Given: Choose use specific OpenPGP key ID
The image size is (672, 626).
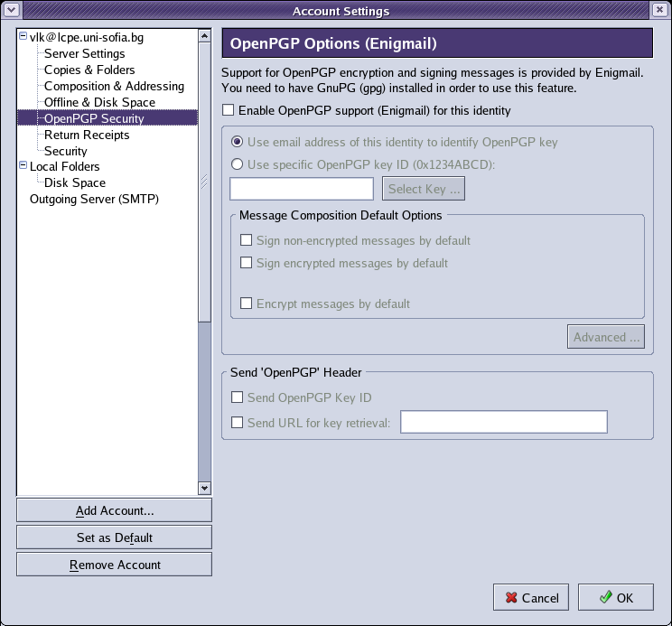Looking at the screenshot, I should point(237,164).
